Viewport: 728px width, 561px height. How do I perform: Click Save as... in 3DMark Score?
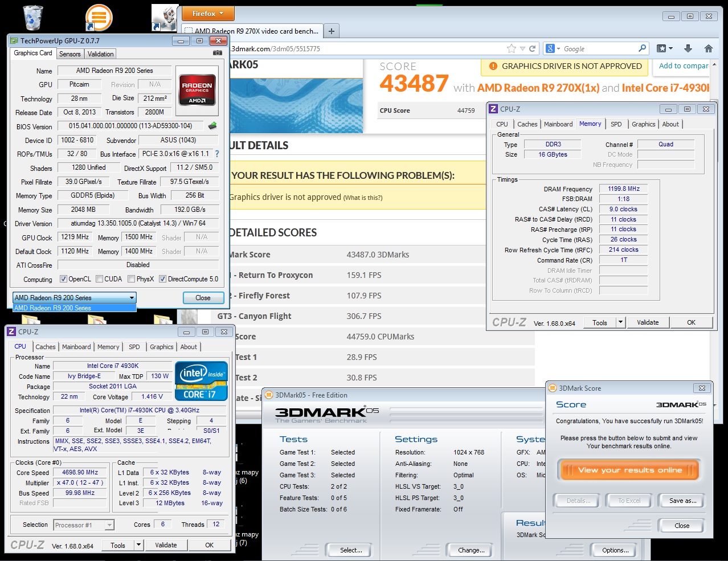tap(682, 501)
